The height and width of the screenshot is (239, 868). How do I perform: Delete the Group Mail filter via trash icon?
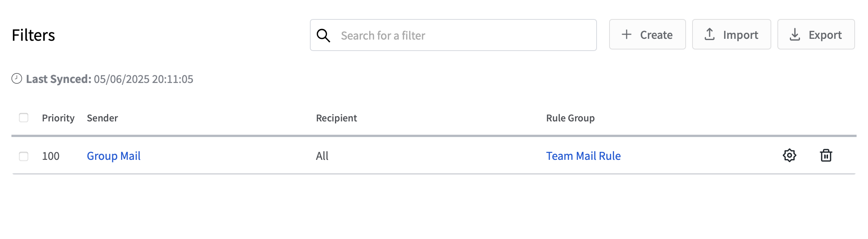tap(826, 155)
